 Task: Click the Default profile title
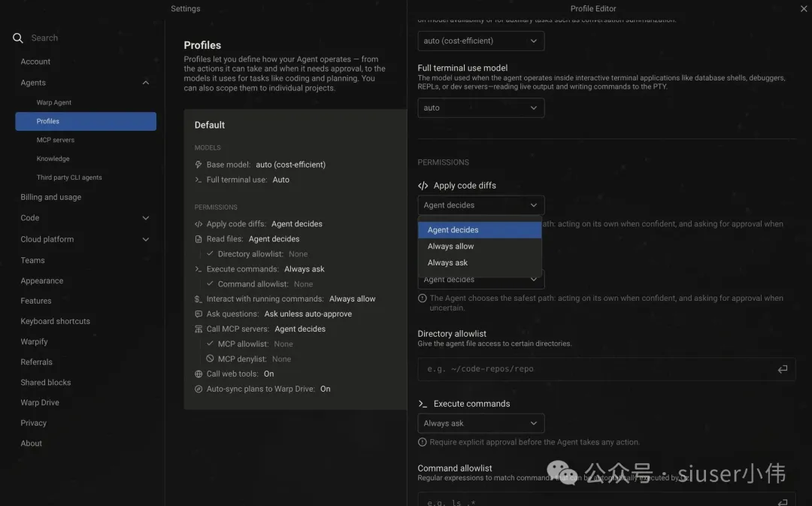pyautogui.click(x=210, y=125)
